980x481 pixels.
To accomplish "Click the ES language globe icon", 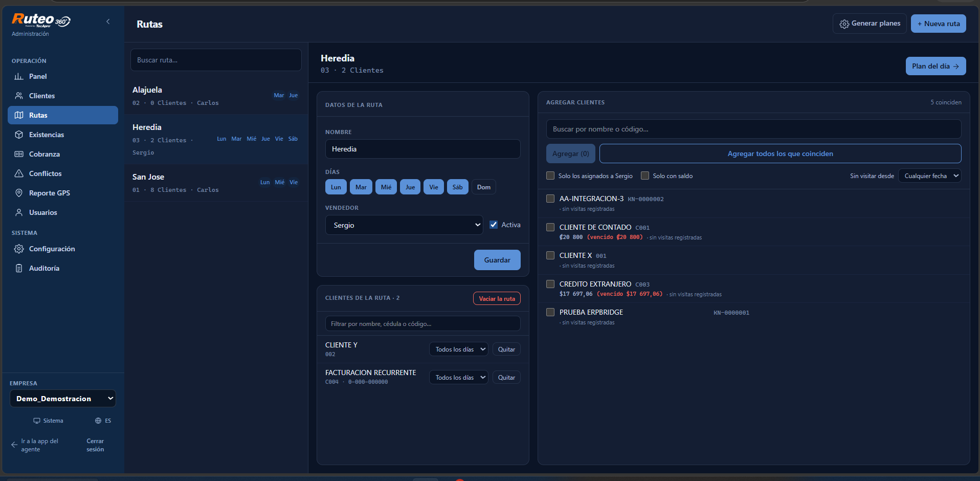I will point(98,421).
